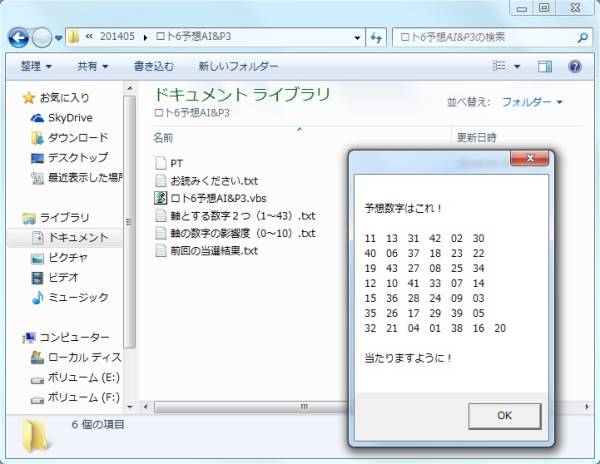The image size is (600, 464).
Task: Expand the address bar history dropdown
Action: click(x=357, y=37)
